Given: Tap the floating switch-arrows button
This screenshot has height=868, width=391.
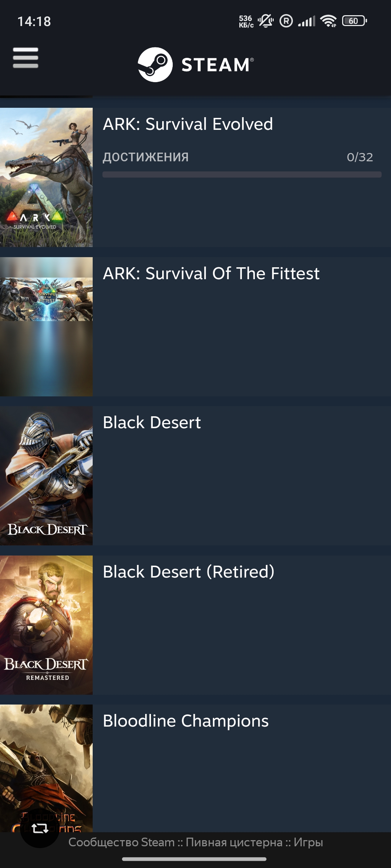Looking at the screenshot, I should pos(40,828).
